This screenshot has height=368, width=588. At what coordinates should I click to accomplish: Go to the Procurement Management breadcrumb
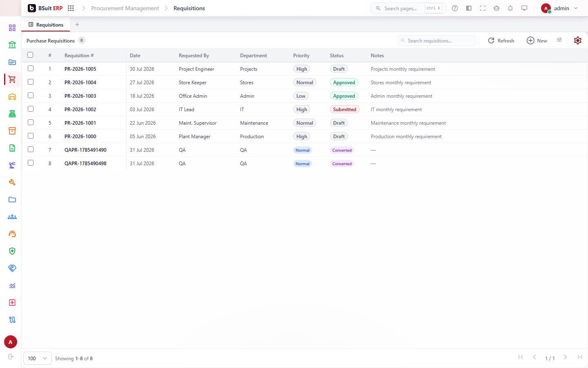pos(125,8)
